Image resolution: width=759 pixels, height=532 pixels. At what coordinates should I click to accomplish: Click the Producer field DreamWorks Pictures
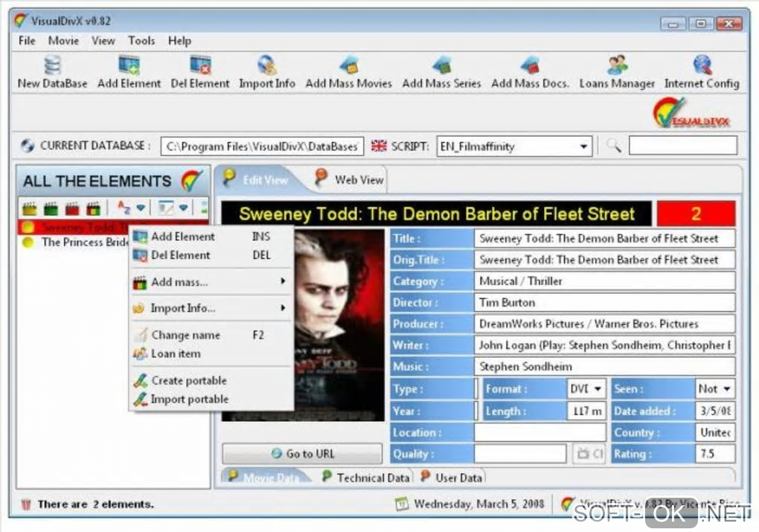[604, 324]
